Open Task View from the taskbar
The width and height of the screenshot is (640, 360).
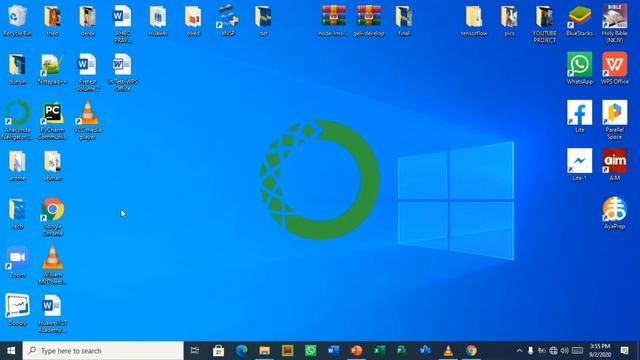(x=195, y=351)
